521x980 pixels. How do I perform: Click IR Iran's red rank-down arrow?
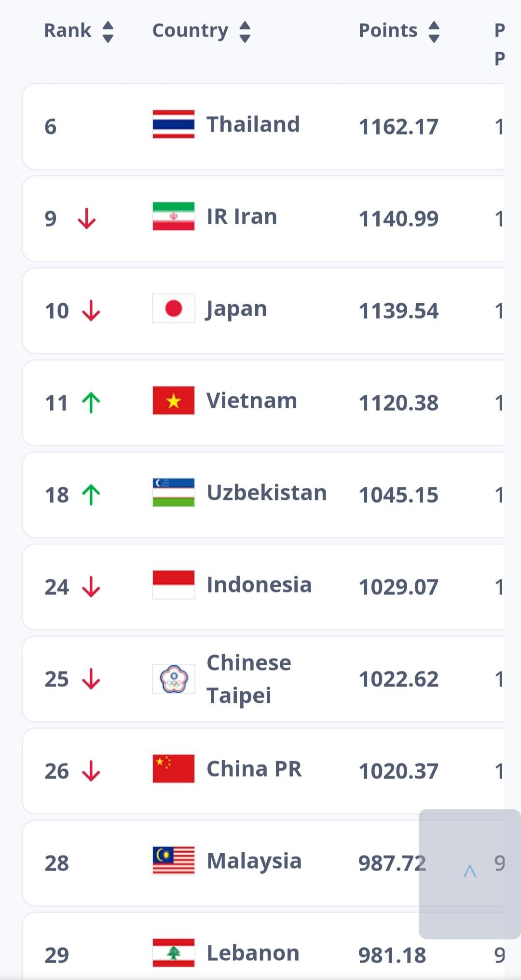[87, 219]
